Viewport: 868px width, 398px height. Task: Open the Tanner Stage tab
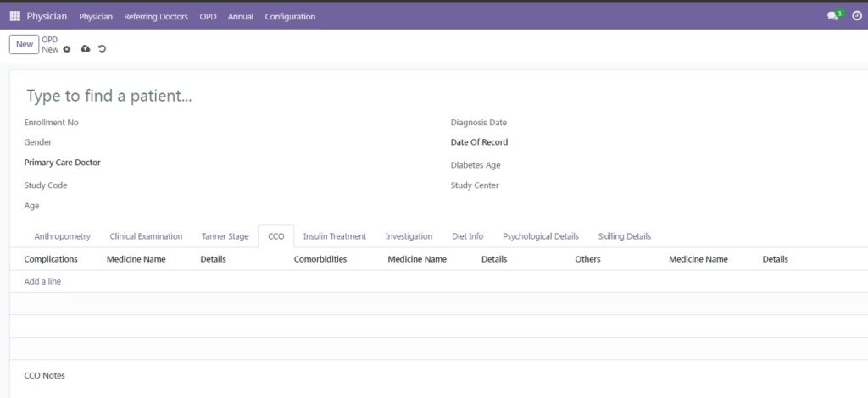click(x=225, y=236)
